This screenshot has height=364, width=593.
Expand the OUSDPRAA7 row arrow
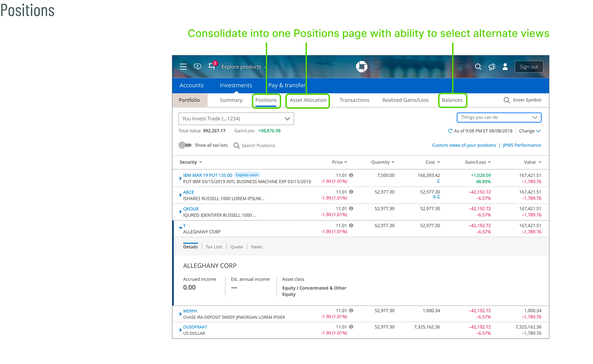[x=180, y=330]
